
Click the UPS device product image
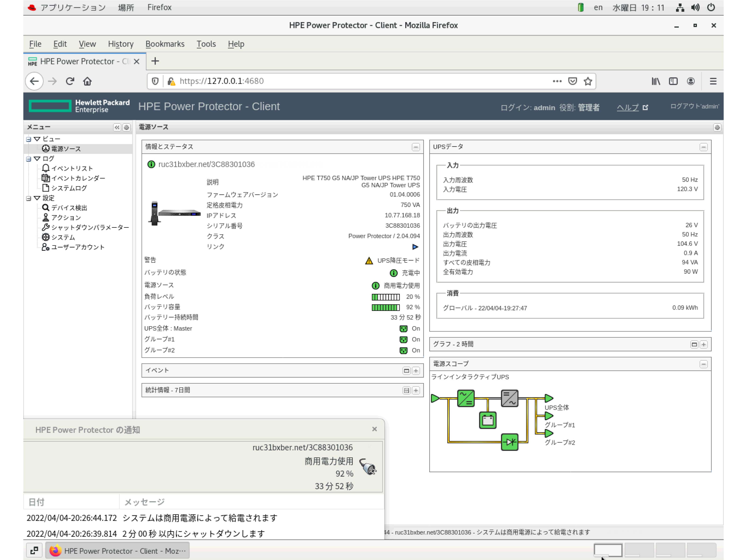174,213
